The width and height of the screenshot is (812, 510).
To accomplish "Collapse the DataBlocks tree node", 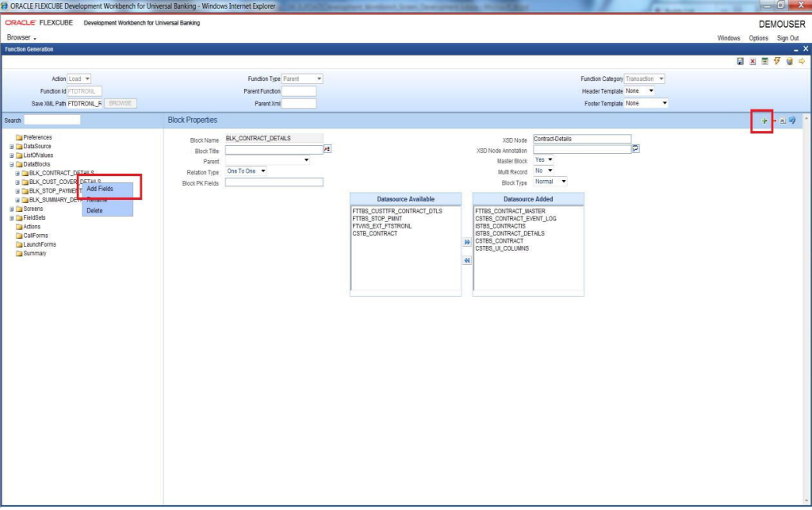I will tap(11, 164).
